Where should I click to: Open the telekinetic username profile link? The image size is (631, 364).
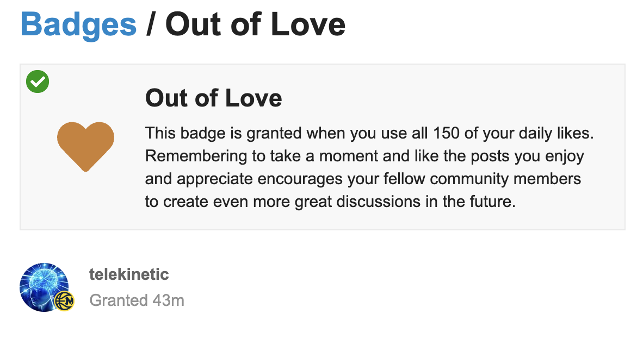129,275
